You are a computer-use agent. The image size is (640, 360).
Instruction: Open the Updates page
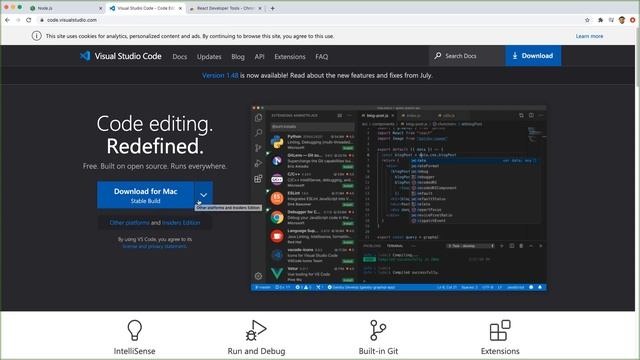point(209,57)
